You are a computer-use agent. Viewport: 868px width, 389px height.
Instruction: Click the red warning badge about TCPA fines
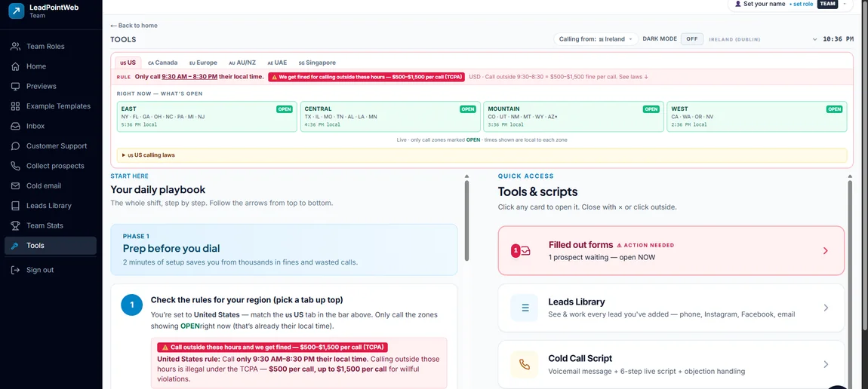click(366, 77)
